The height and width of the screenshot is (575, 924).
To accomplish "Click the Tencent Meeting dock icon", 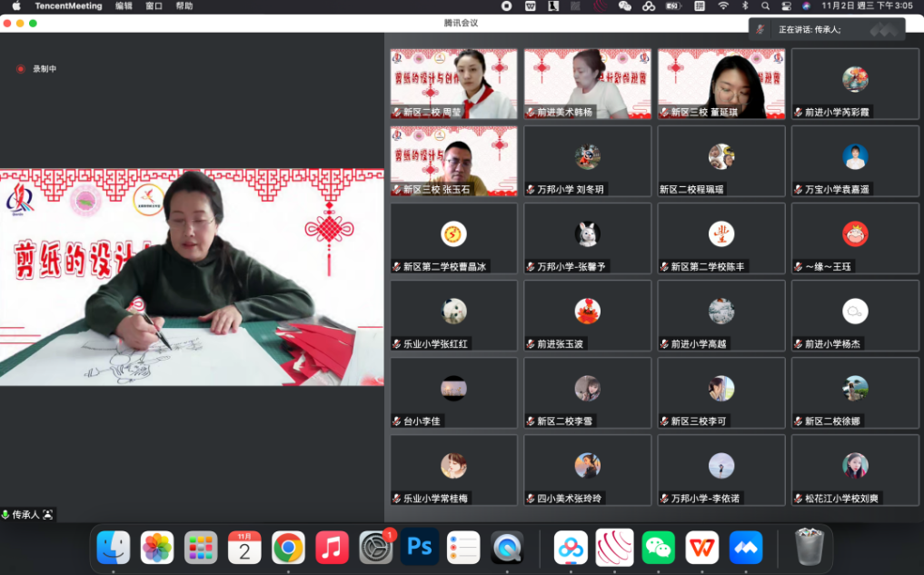I will pos(746,548).
